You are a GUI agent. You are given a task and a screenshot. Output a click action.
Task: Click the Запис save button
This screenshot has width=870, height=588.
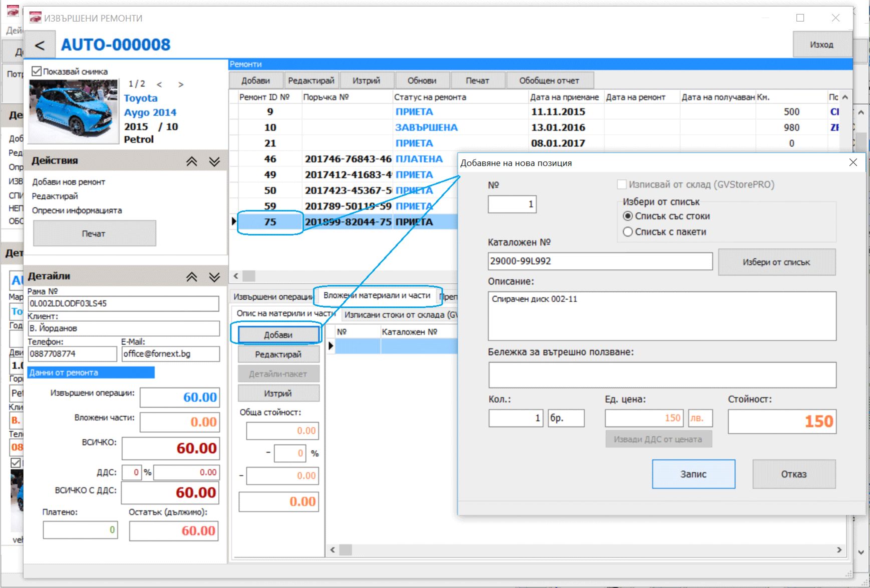pyautogui.click(x=694, y=474)
